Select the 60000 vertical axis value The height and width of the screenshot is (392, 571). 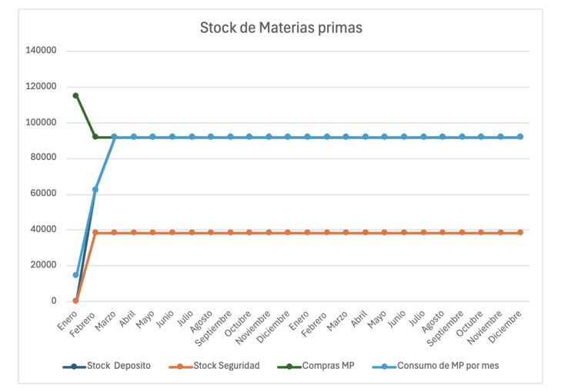point(42,194)
